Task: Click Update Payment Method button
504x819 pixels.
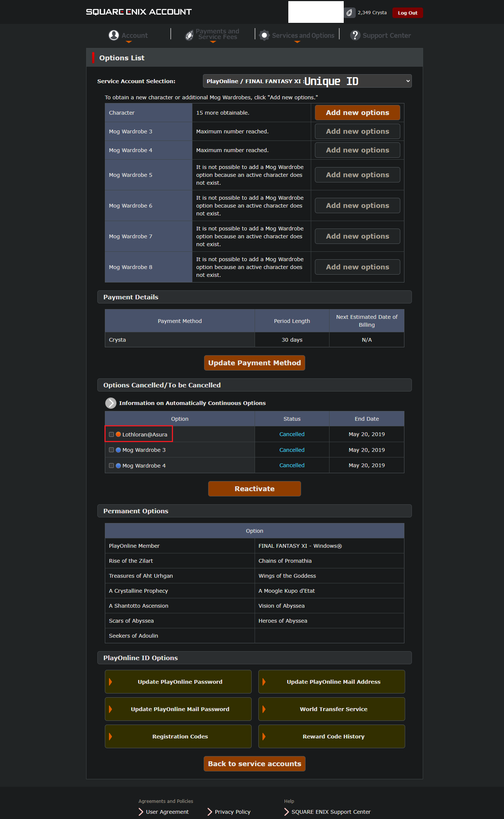Action: [255, 363]
